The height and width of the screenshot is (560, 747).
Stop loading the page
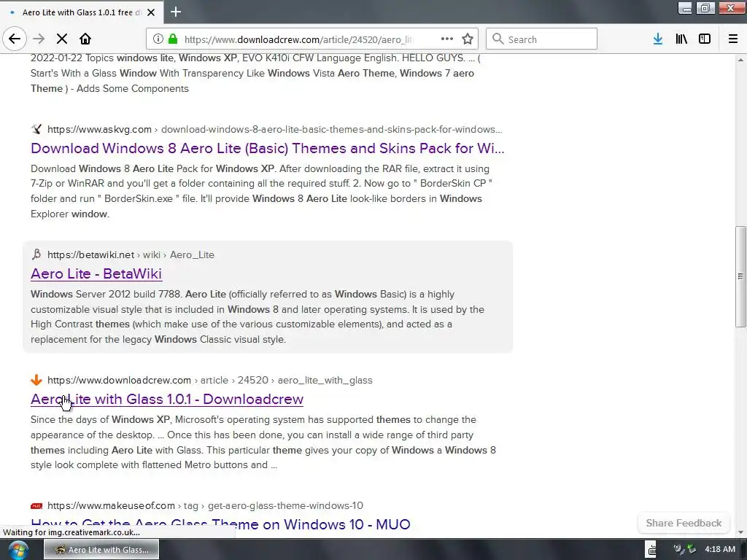point(62,39)
